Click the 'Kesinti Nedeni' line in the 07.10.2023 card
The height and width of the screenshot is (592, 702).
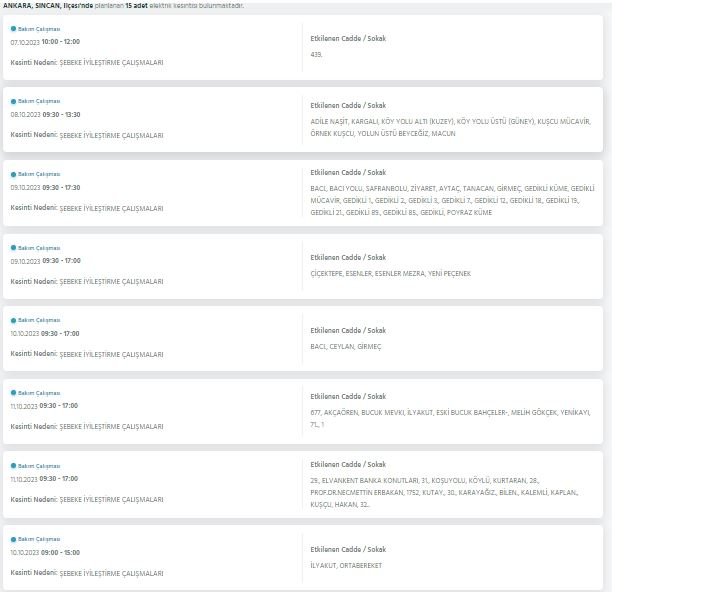tap(87, 62)
